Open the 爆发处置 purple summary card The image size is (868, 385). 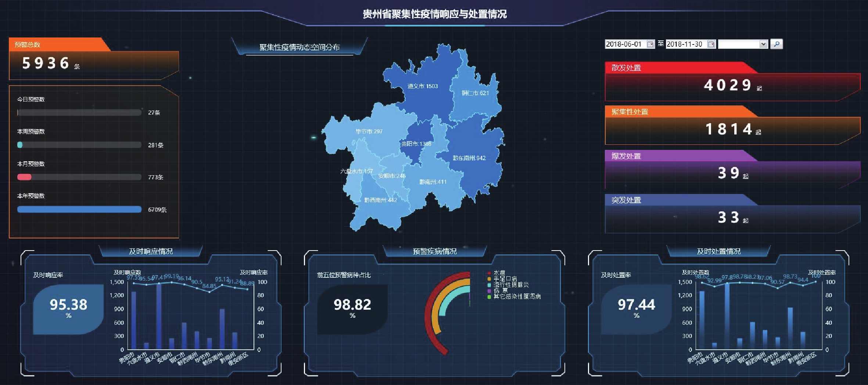click(x=732, y=173)
